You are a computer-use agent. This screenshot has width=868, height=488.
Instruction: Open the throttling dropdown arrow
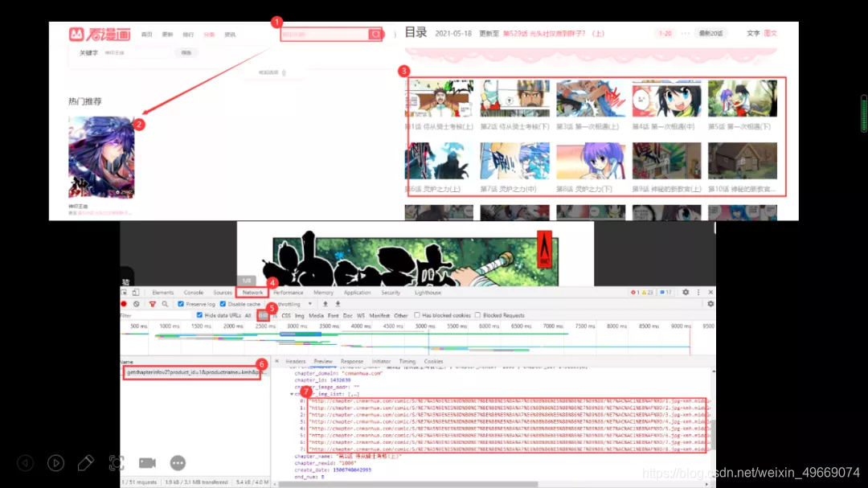(310, 304)
